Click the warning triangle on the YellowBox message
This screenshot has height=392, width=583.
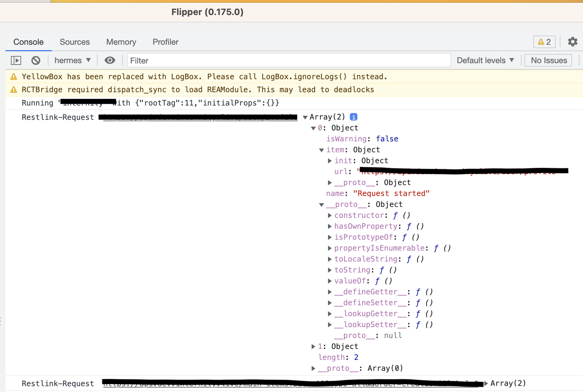14,76
